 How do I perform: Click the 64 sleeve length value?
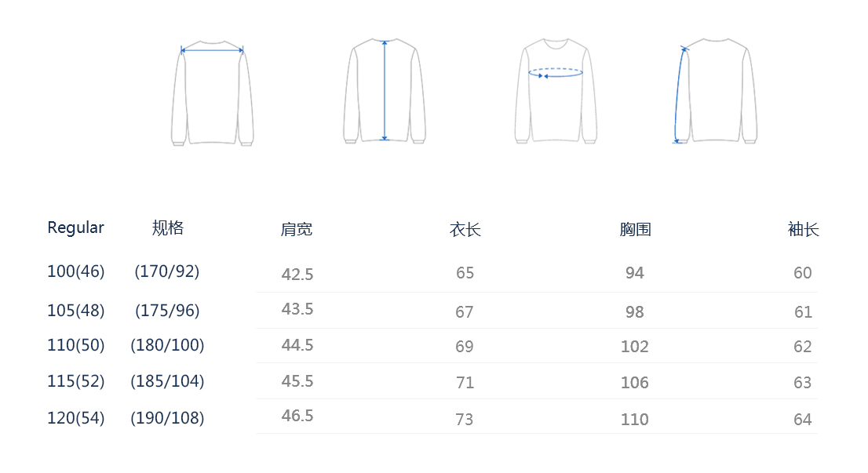tap(802, 420)
